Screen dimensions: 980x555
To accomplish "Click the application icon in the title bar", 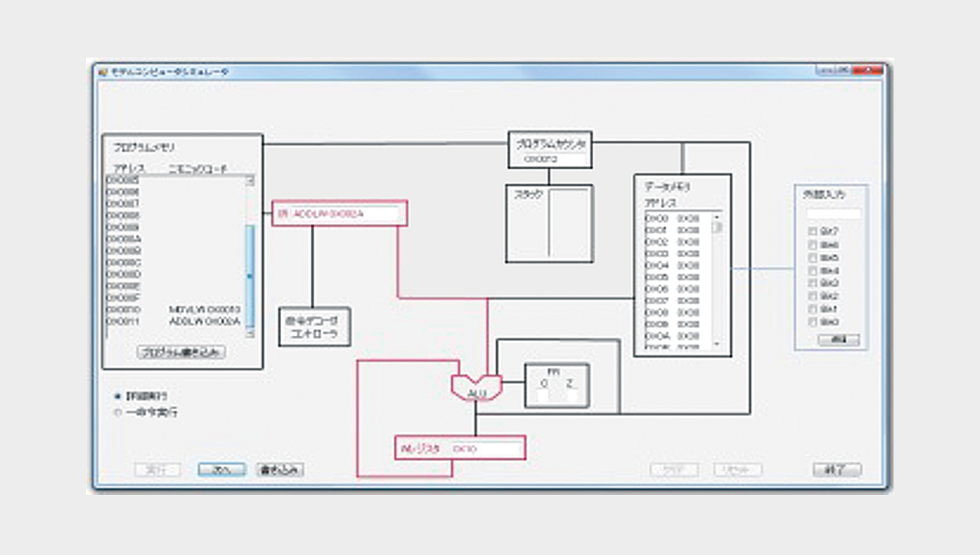I will pyautogui.click(x=103, y=72).
